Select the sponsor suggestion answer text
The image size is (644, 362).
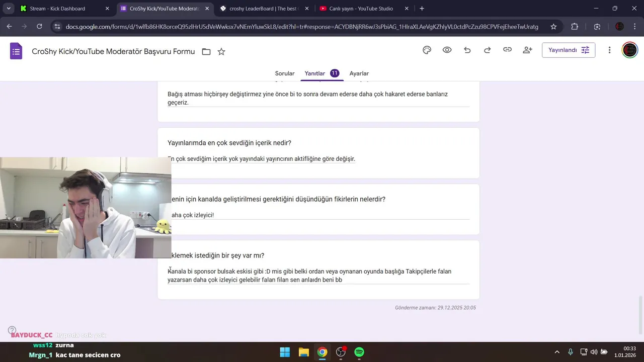click(309, 276)
